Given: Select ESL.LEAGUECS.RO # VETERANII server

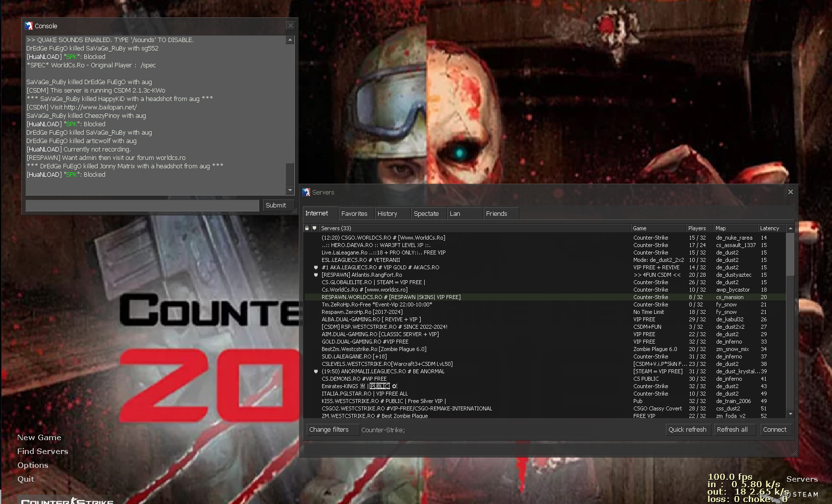Looking at the screenshot, I should [x=544, y=260].
